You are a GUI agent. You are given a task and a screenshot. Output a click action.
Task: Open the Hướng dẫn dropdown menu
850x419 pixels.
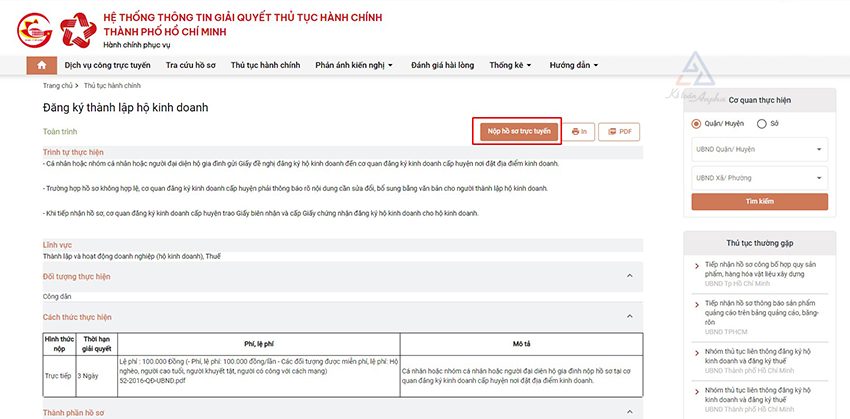click(573, 65)
